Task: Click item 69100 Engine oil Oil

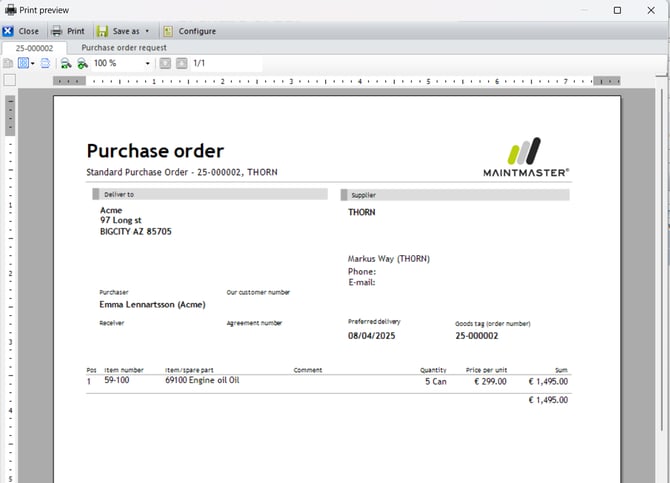Action: 202,380
